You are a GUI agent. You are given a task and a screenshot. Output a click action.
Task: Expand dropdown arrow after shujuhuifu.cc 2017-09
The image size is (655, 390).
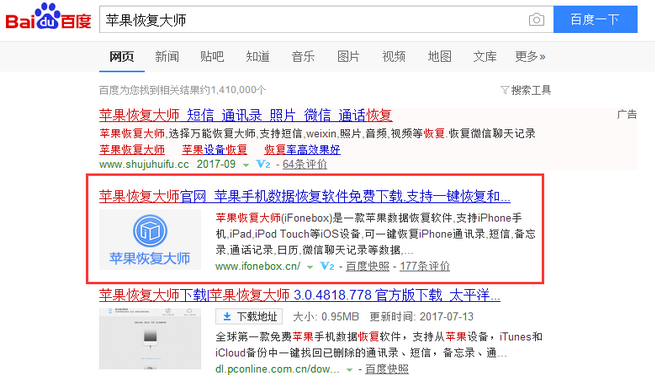coord(246,165)
